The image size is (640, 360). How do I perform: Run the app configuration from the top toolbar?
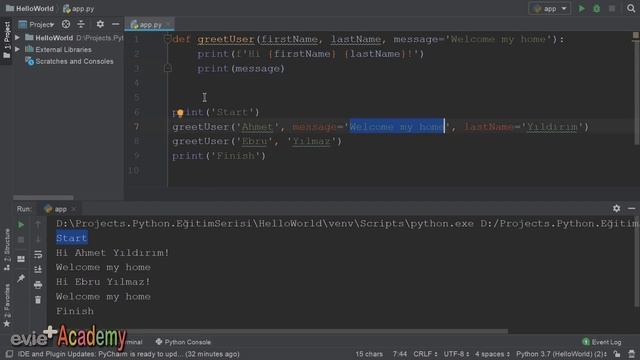tap(582, 9)
